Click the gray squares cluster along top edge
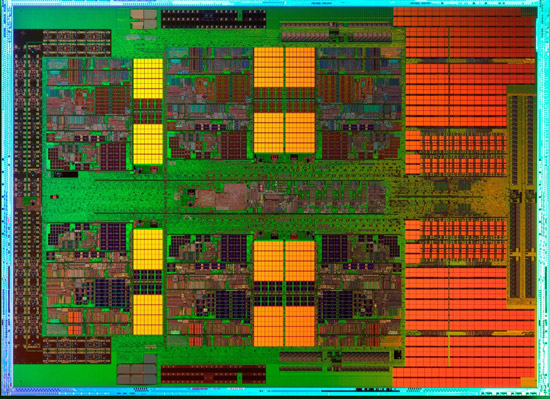 (144, 19)
